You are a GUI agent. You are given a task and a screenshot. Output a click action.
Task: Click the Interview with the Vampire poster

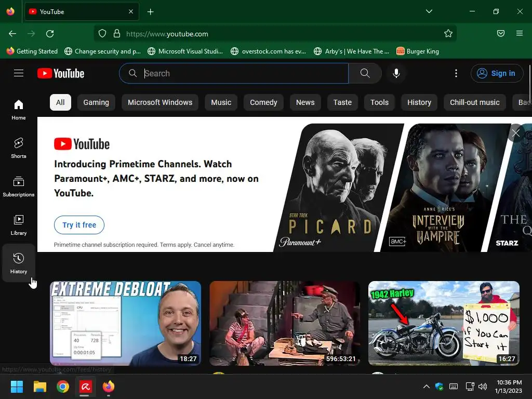pos(445,188)
